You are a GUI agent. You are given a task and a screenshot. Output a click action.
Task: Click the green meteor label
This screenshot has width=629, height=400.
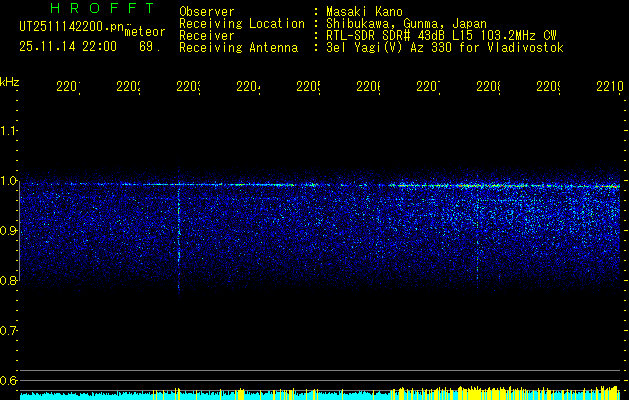tap(144, 32)
